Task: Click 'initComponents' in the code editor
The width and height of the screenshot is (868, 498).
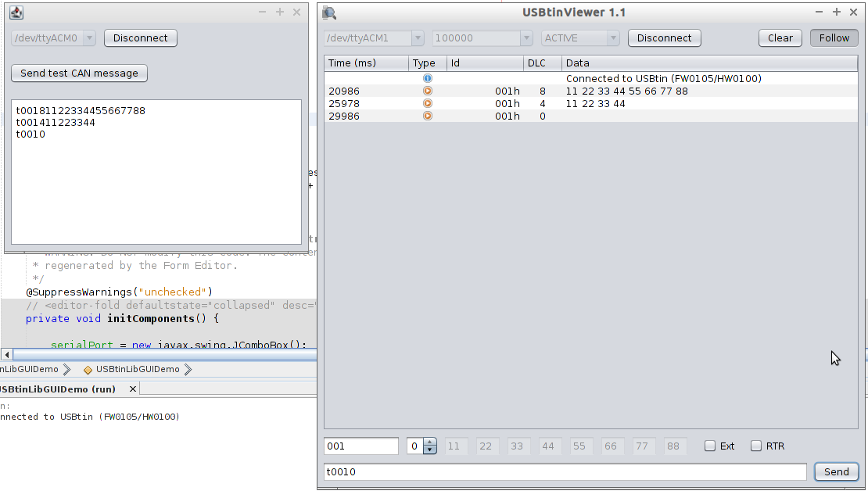Action: [151, 319]
